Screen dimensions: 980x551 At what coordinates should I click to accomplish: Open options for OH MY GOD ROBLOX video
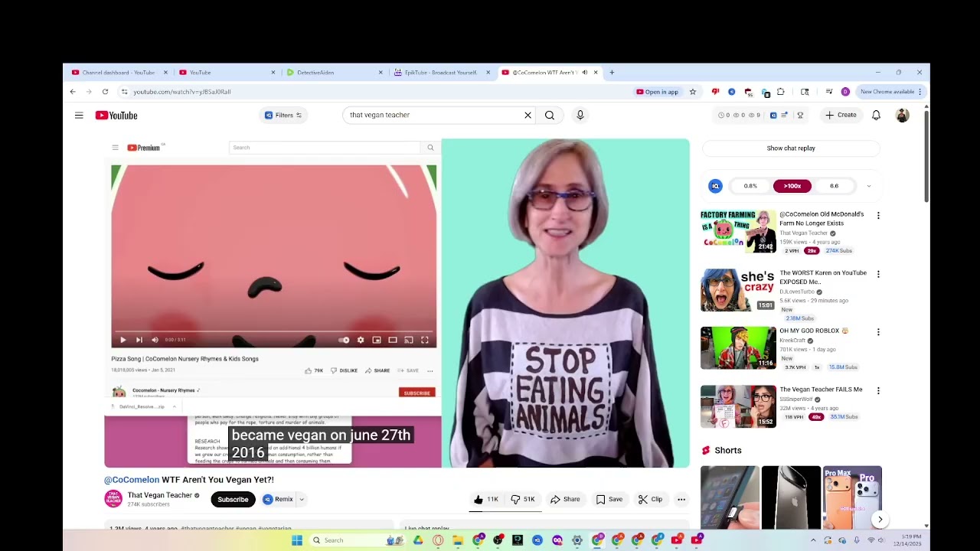click(878, 332)
